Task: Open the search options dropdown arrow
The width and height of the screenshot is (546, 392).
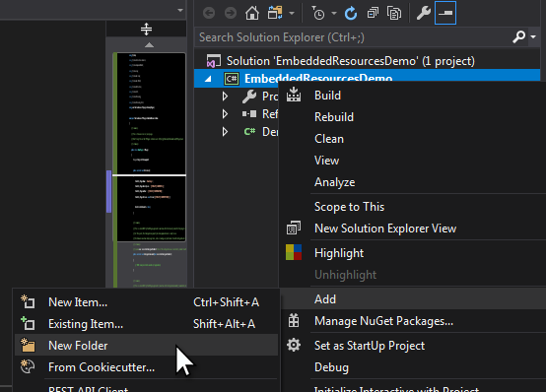Action: [x=533, y=36]
